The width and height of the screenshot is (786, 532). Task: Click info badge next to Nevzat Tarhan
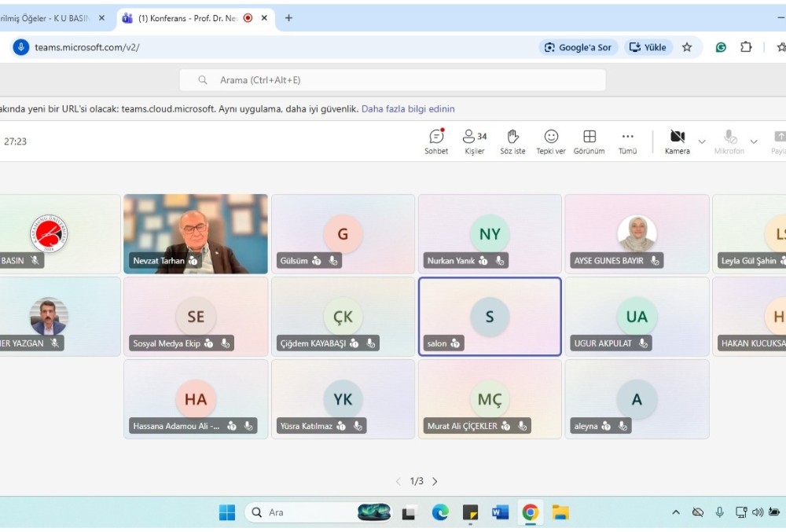point(193,260)
